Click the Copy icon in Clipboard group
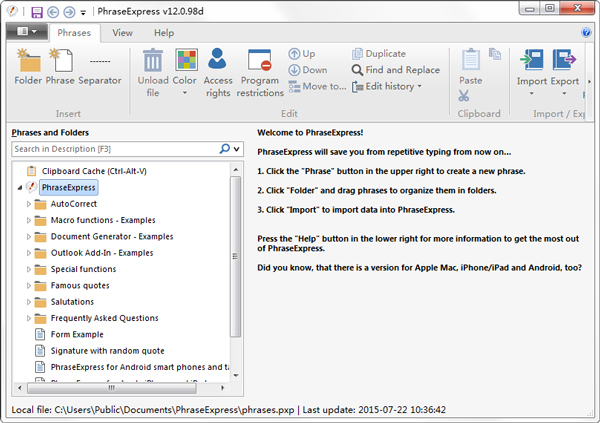Screen dimensions: 600x423 [x=495, y=54]
